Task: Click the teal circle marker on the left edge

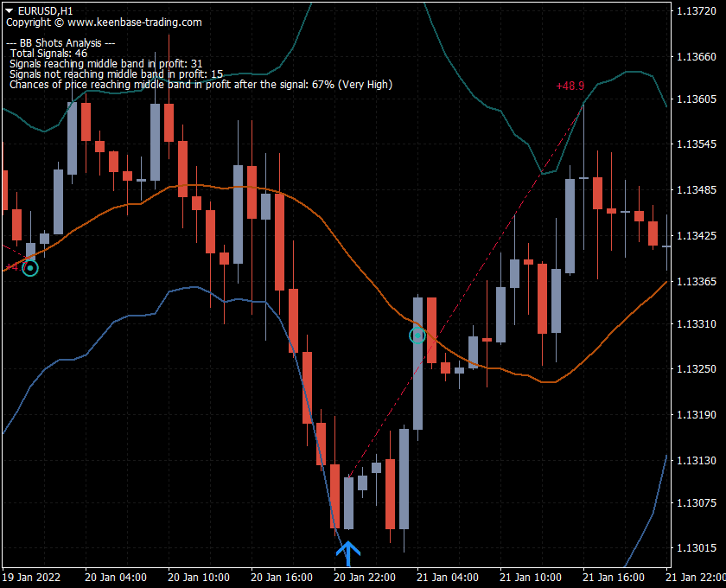Action: coord(30,268)
